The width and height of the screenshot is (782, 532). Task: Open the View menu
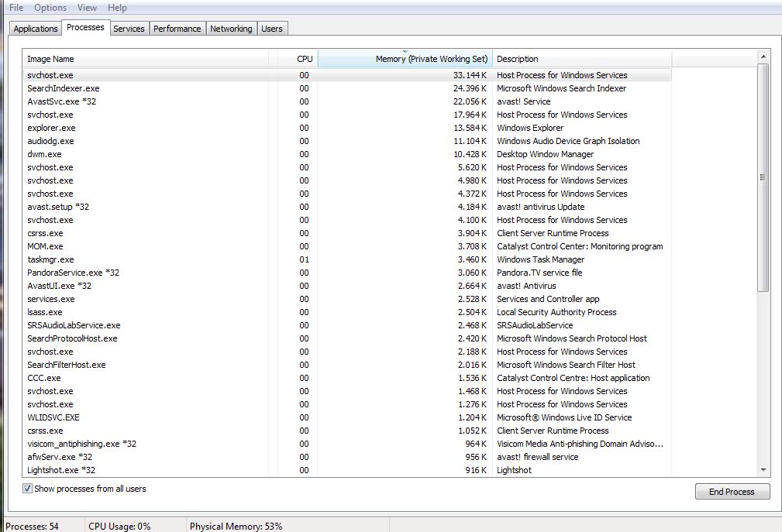pos(87,8)
